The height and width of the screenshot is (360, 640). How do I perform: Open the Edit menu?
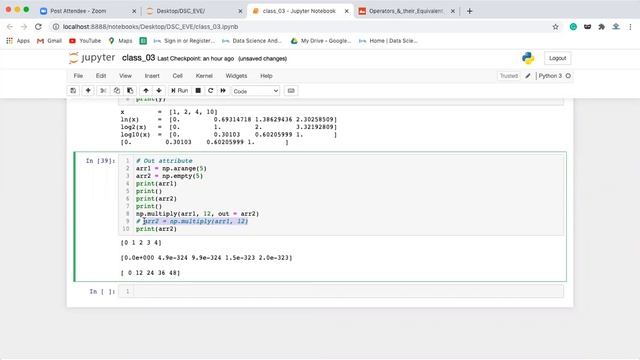pyautogui.click(x=101, y=76)
